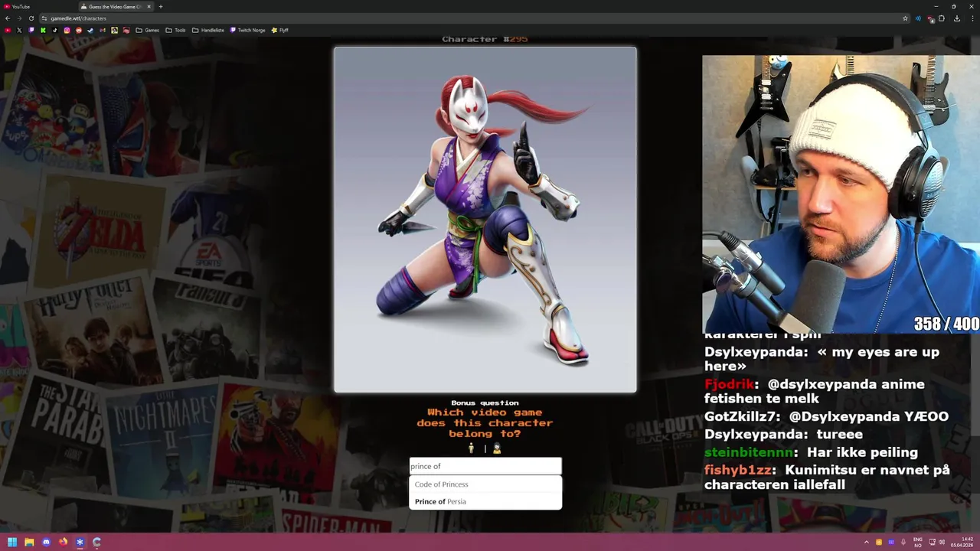Open the X bookmark icon
This screenshot has height=551, width=980.
pos(19,30)
